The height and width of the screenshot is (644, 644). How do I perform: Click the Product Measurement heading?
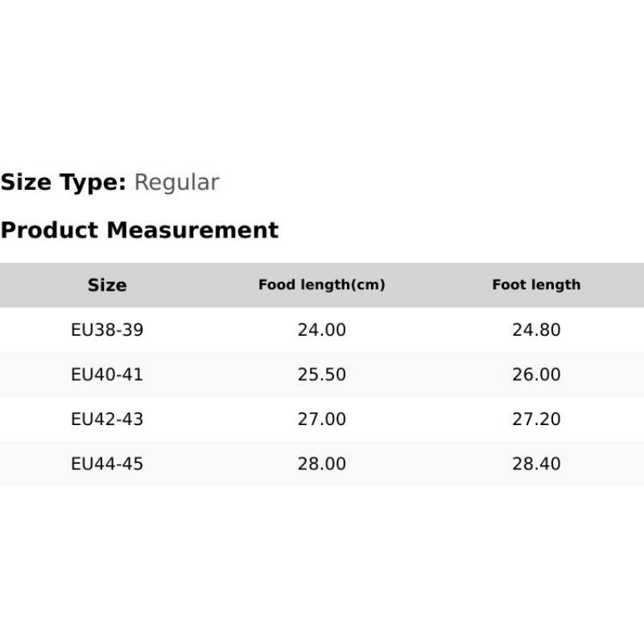coord(139,230)
